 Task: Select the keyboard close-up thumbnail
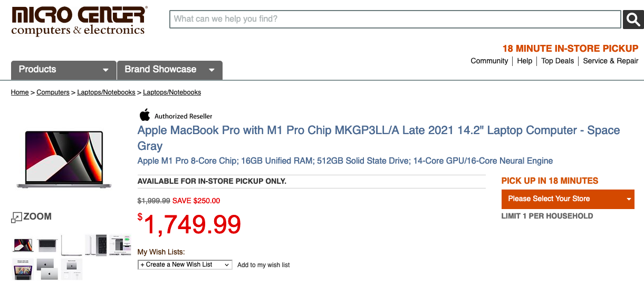[96, 245]
